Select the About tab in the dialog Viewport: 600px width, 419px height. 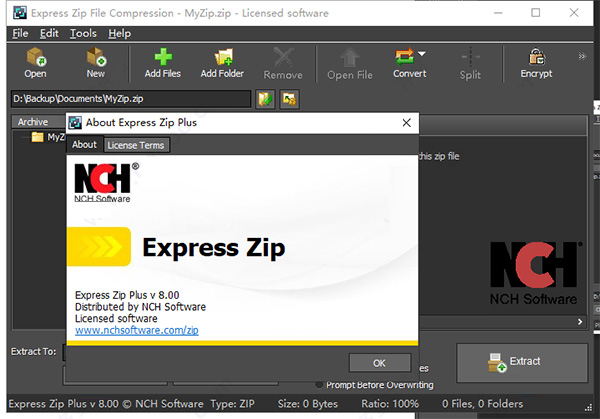tap(85, 145)
